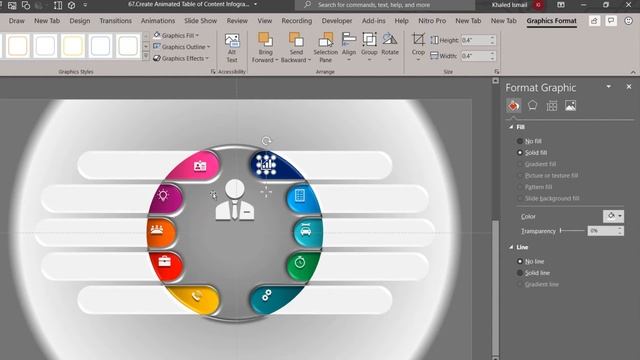Click the smiley feedback icon

629,21
